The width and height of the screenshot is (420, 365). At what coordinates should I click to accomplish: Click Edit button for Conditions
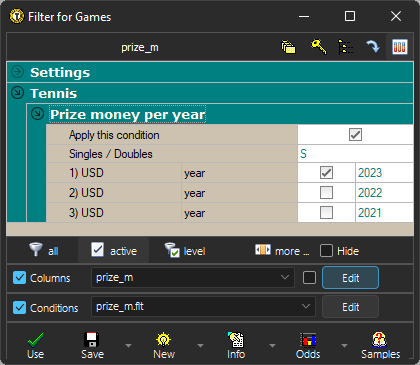[350, 307]
